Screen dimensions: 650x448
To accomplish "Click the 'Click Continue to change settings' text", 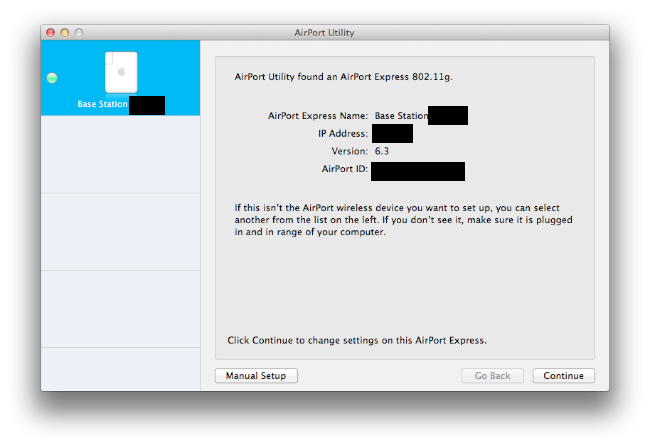I will click(357, 340).
